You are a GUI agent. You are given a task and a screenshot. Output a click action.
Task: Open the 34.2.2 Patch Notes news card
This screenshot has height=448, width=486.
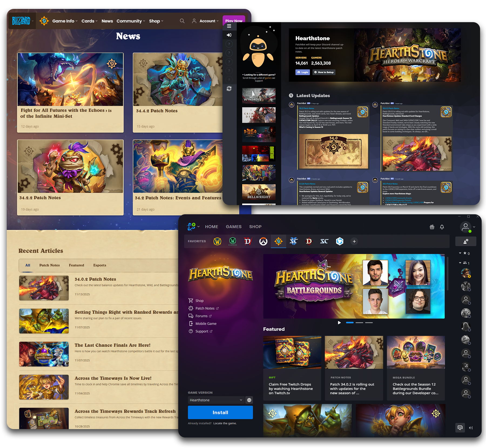point(70,177)
